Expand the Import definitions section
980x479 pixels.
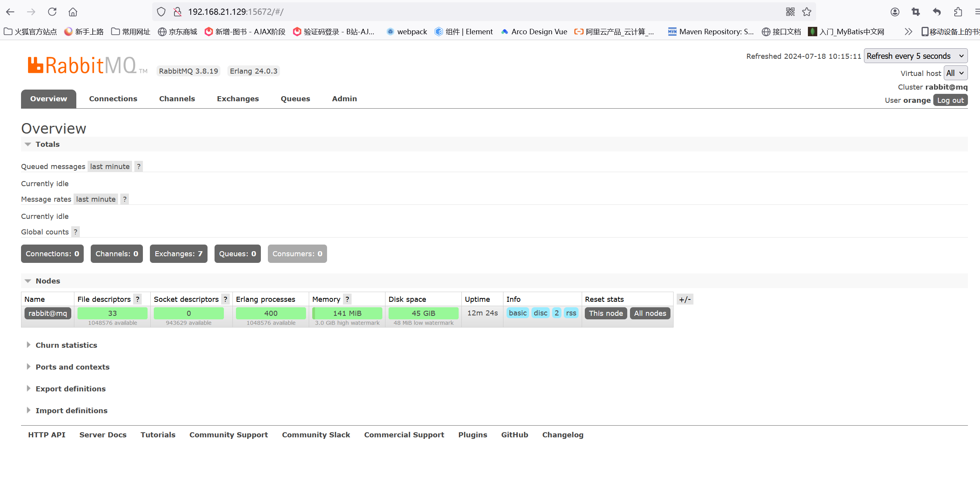pyautogui.click(x=72, y=410)
